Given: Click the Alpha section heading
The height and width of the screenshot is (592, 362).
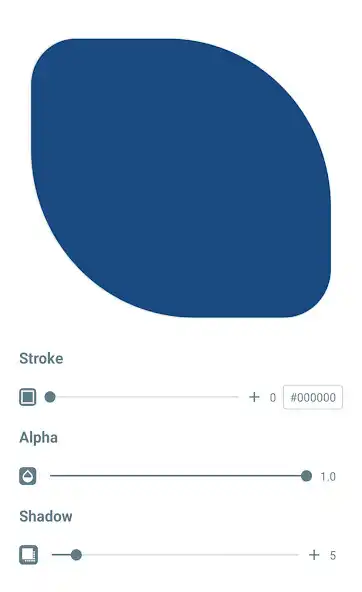Looking at the screenshot, I should 39,438.
